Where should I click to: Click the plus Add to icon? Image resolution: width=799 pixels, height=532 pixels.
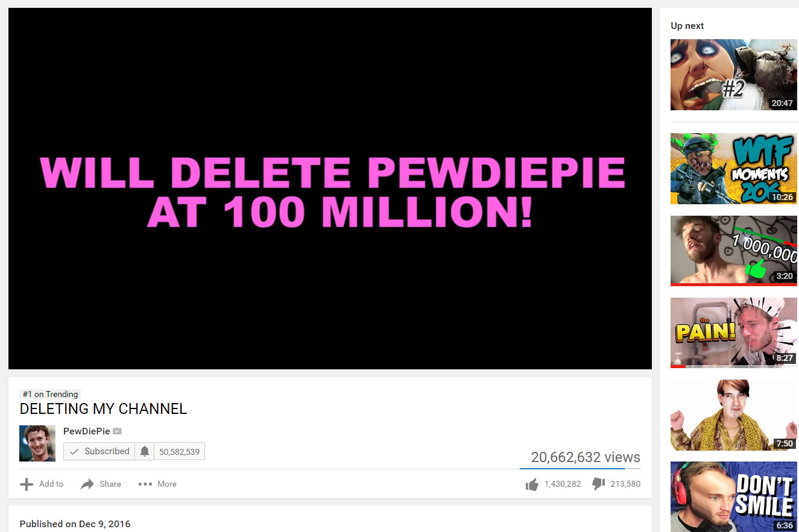click(27, 484)
